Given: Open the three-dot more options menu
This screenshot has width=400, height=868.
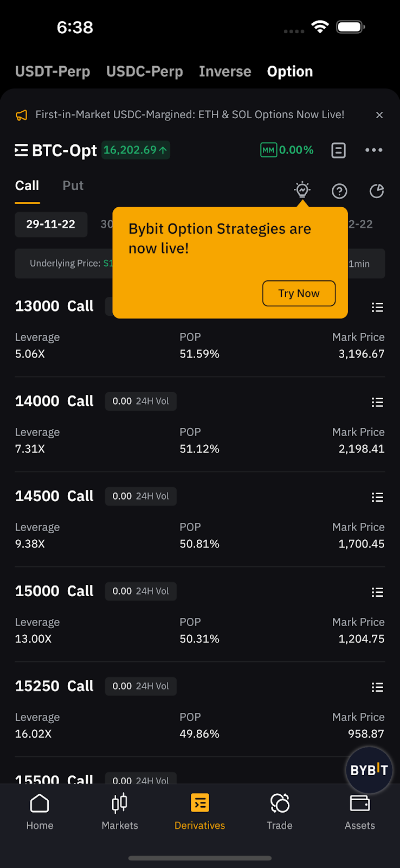Looking at the screenshot, I should pyautogui.click(x=374, y=150).
